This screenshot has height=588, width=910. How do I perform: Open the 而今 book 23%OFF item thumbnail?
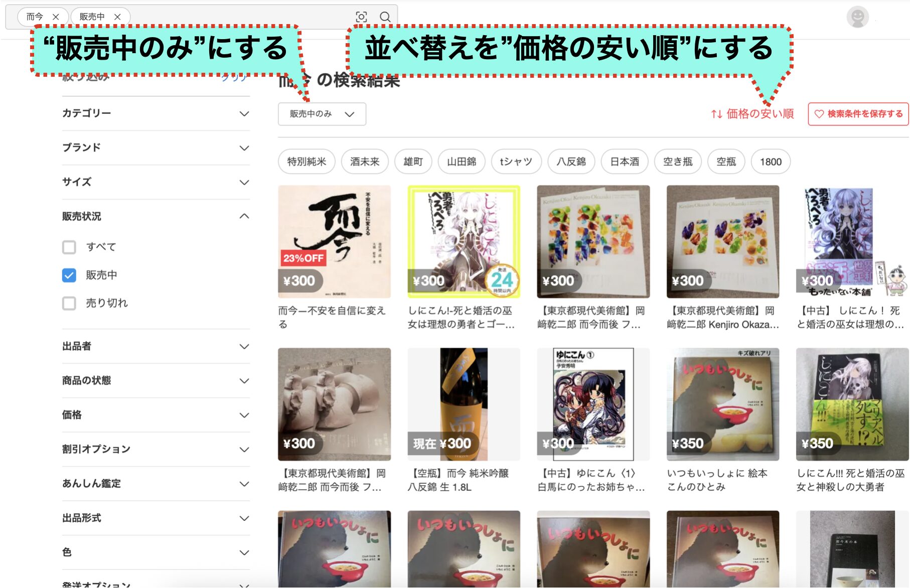[x=335, y=242]
